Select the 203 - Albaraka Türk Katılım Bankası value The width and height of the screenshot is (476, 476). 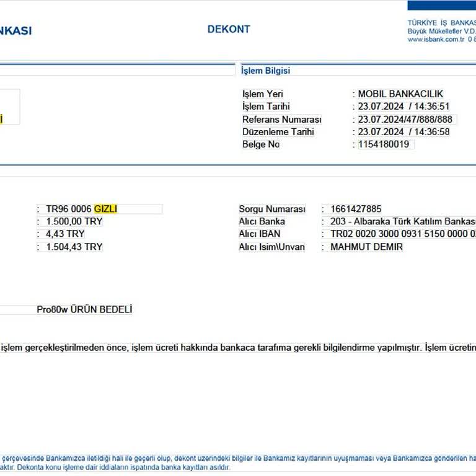tap(403, 221)
